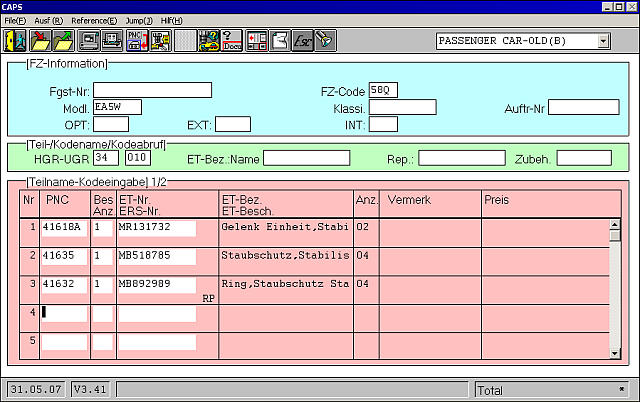The image size is (640, 402).
Task: Click the car with question mark icon
Action: [x=209, y=41]
